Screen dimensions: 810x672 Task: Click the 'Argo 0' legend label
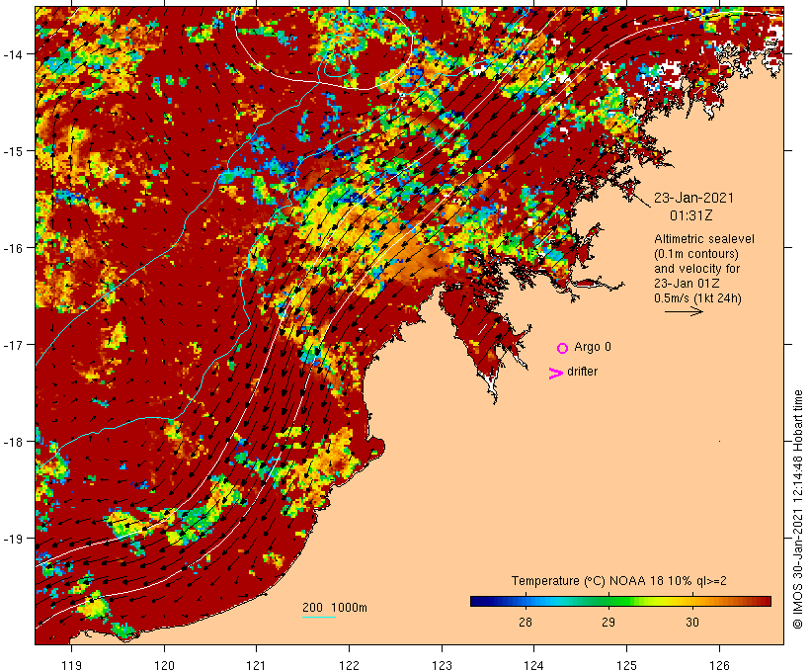point(593,347)
